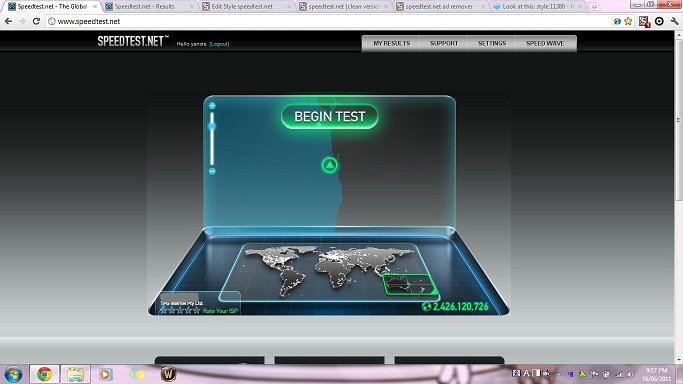Screen dimensions: 683x384
Task: Switch to Look at this: style 11380 tab
Action: (538, 7)
